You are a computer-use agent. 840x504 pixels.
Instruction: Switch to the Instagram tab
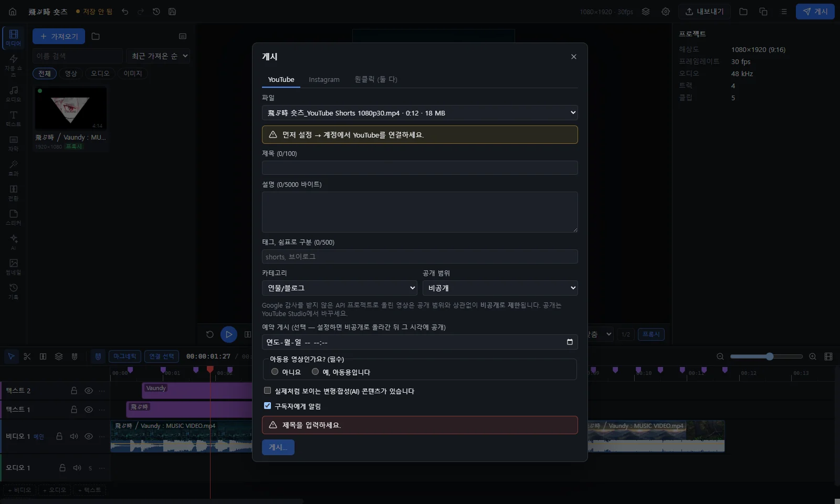(324, 80)
